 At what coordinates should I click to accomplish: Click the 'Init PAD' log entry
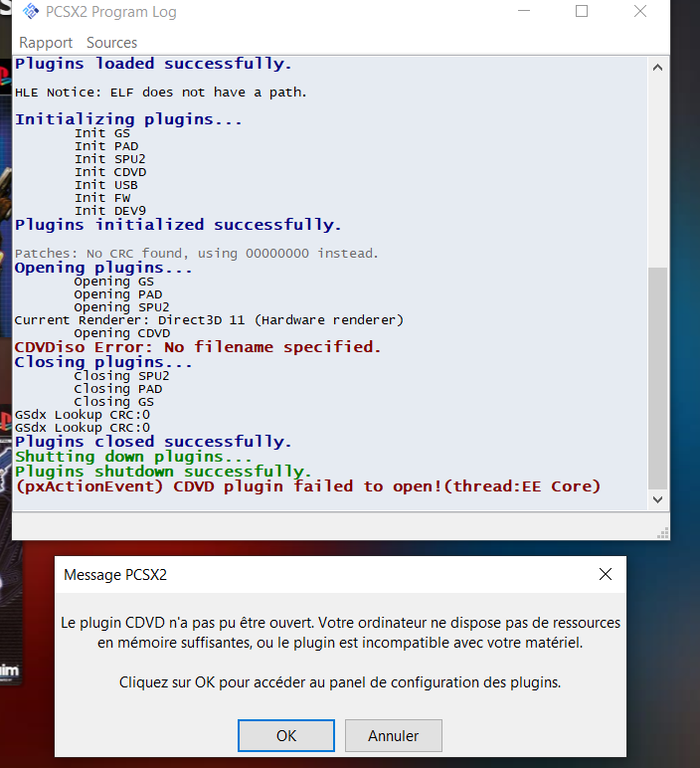tap(106, 146)
